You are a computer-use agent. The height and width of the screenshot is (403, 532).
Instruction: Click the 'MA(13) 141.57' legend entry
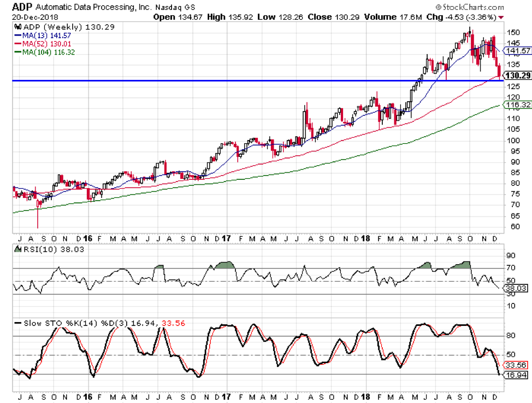[46, 36]
